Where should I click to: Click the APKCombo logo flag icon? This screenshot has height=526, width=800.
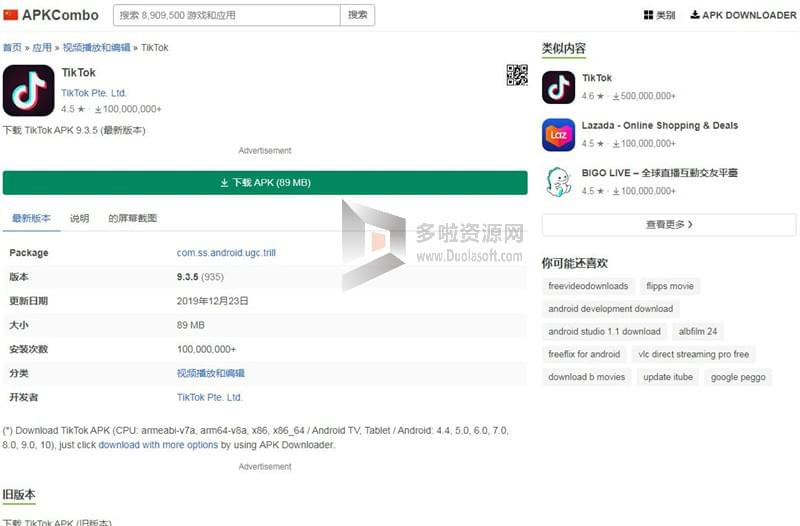tap(10, 15)
